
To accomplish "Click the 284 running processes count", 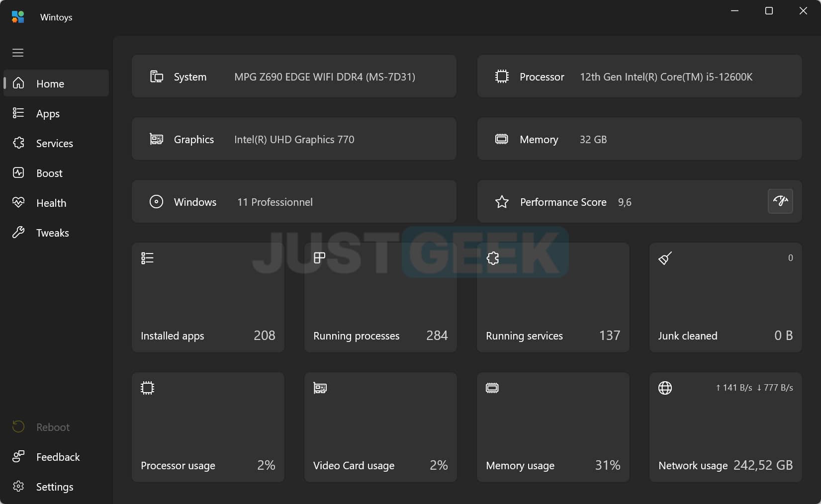I will [437, 336].
